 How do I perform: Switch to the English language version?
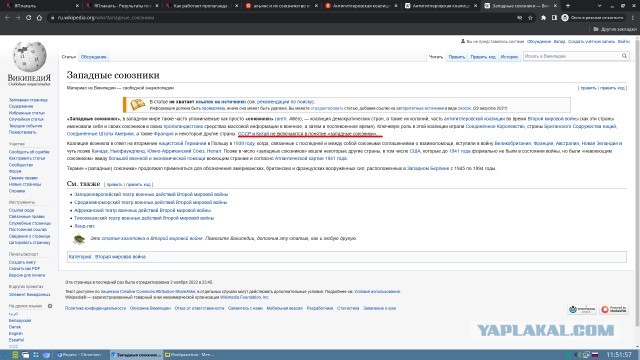click(x=16, y=333)
